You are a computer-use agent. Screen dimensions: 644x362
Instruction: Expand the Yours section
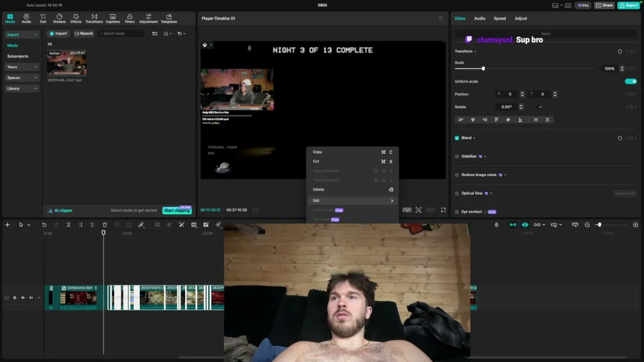(x=22, y=67)
